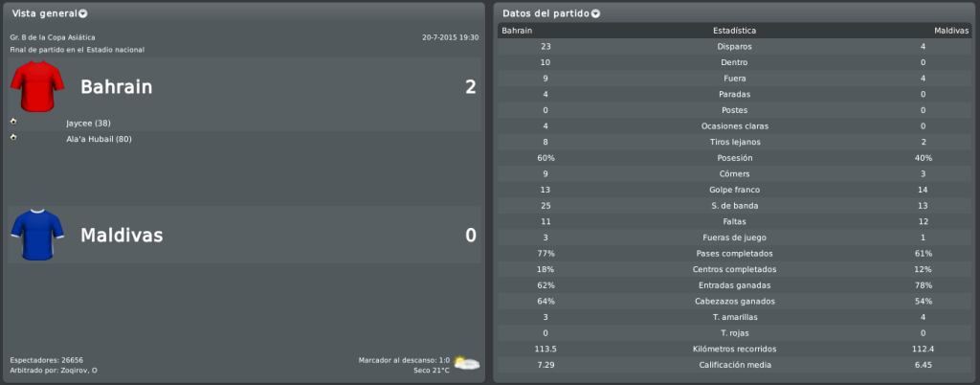Click the Gr. B de la Copa Asiática link
The width and height of the screenshot is (980, 385).
click(x=54, y=37)
